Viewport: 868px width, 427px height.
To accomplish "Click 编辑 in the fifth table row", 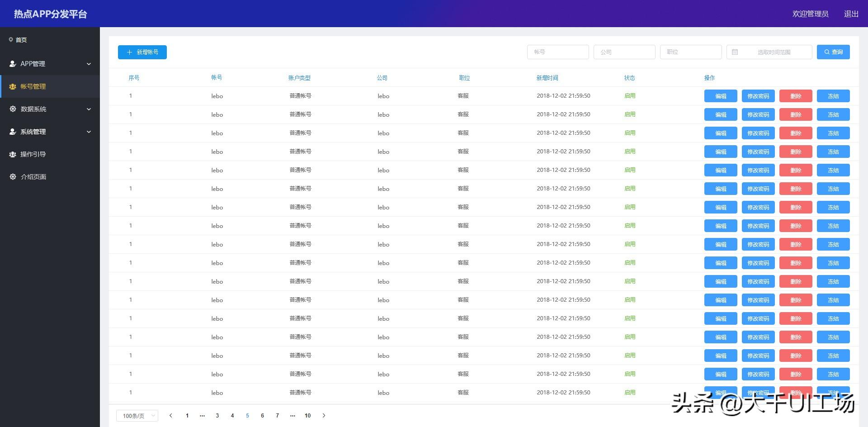I will [721, 170].
